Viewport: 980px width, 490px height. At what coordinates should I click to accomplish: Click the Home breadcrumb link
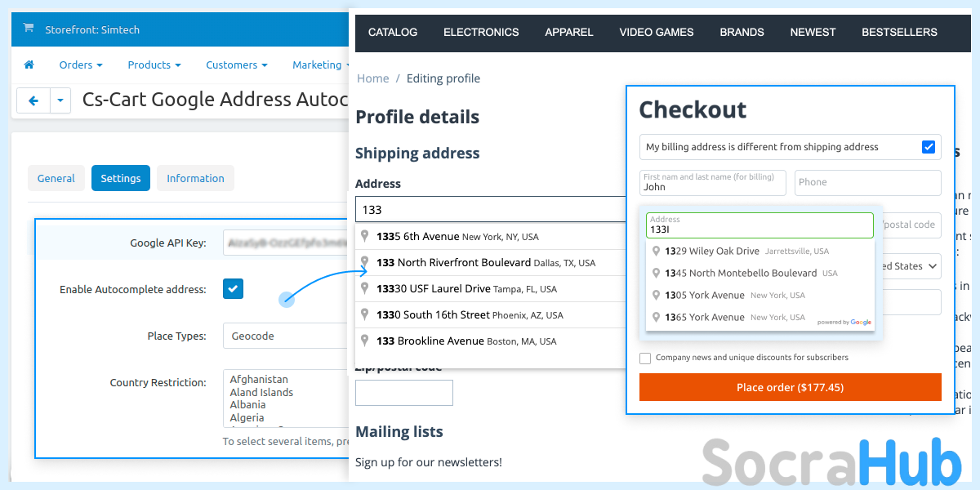[373, 78]
